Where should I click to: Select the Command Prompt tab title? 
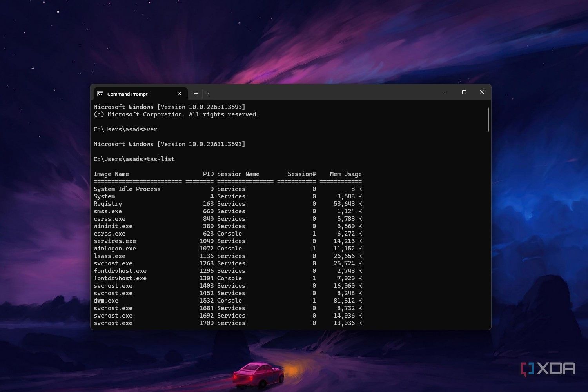coord(127,94)
